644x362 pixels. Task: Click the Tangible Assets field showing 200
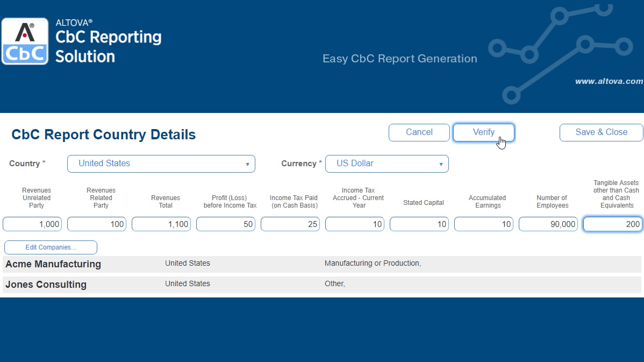[x=613, y=224]
